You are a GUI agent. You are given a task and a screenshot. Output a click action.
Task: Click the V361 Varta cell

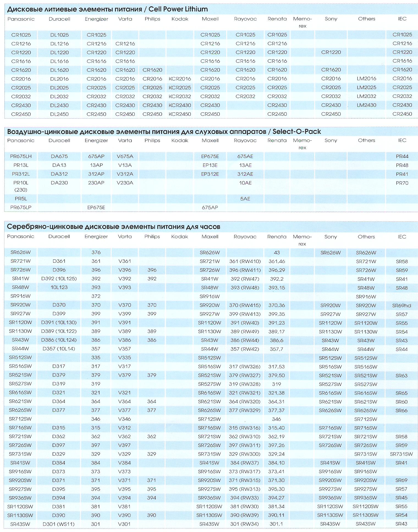pos(125,261)
